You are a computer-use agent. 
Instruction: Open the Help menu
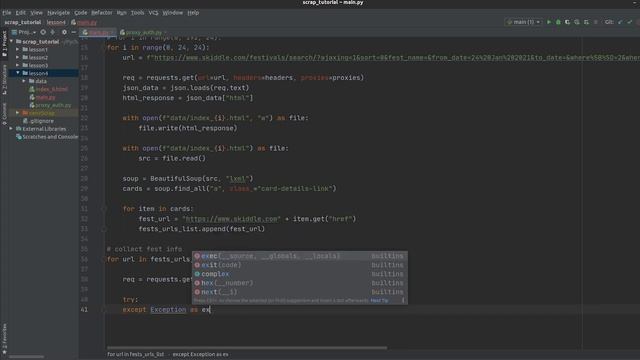(x=193, y=13)
